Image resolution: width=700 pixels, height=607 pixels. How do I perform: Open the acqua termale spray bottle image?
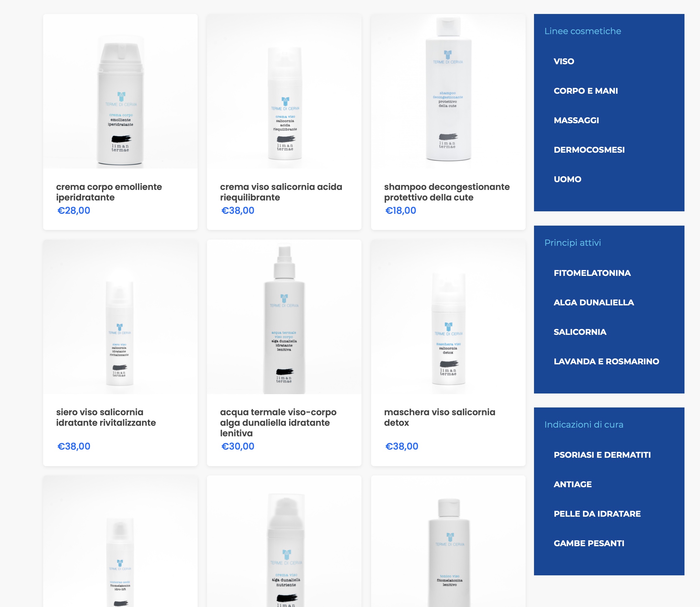[x=284, y=317]
